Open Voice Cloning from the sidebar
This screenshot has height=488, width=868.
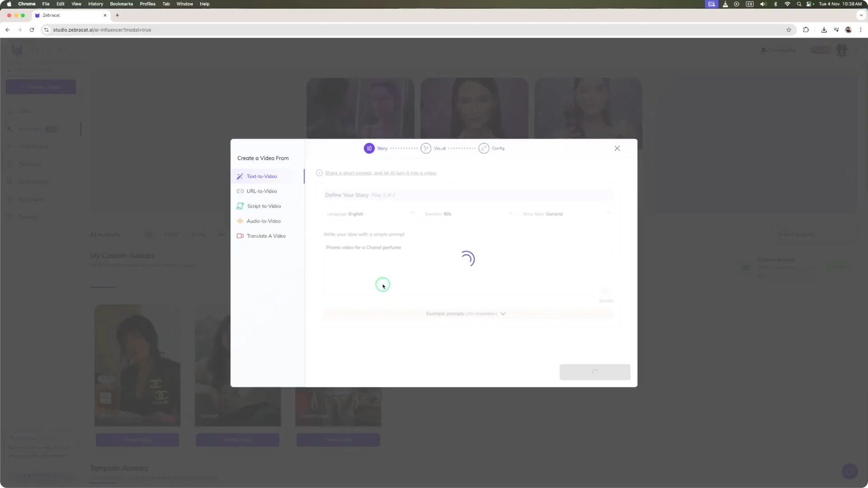[34, 146]
